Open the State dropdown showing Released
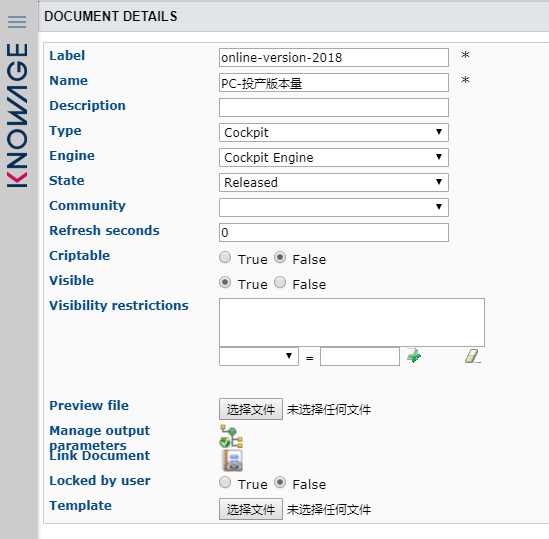 pyautogui.click(x=334, y=182)
